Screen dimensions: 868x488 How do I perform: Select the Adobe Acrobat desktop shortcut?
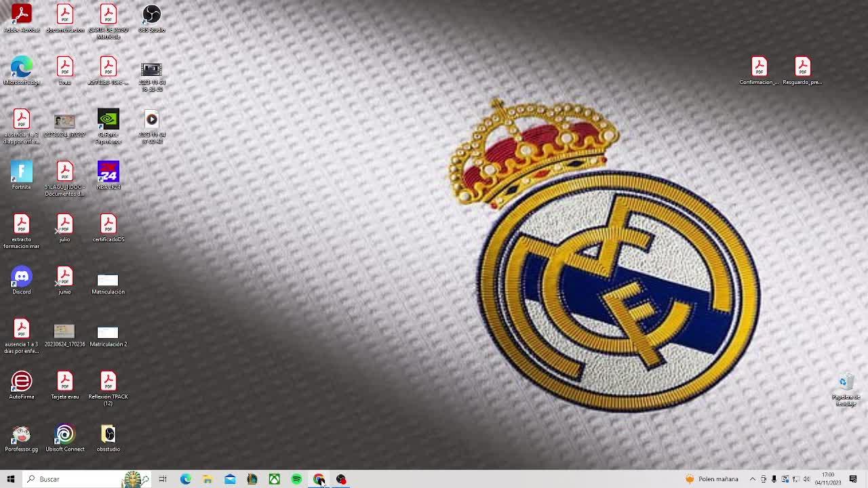click(21, 18)
